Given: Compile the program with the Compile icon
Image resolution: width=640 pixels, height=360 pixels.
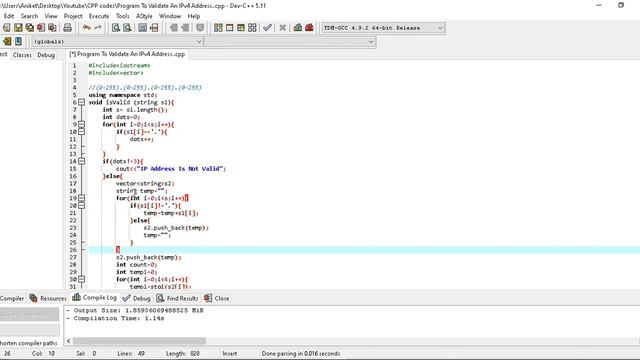Looking at the screenshot, I should [218, 27].
